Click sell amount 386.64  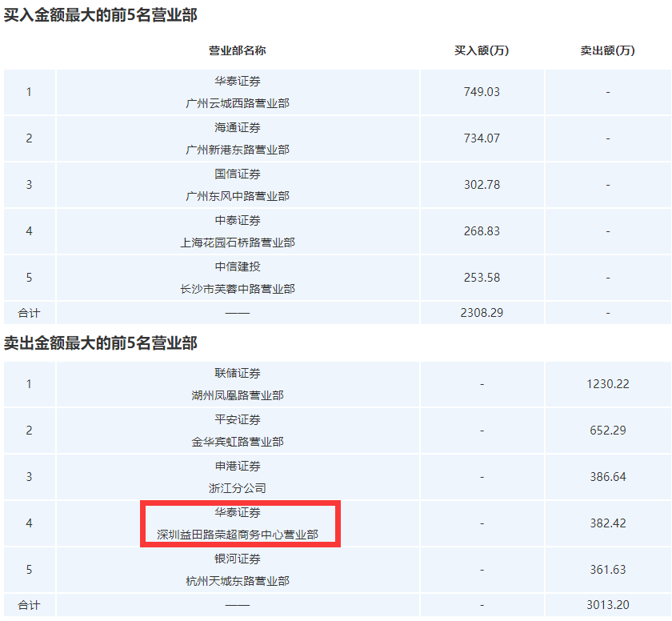(x=608, y=477)
